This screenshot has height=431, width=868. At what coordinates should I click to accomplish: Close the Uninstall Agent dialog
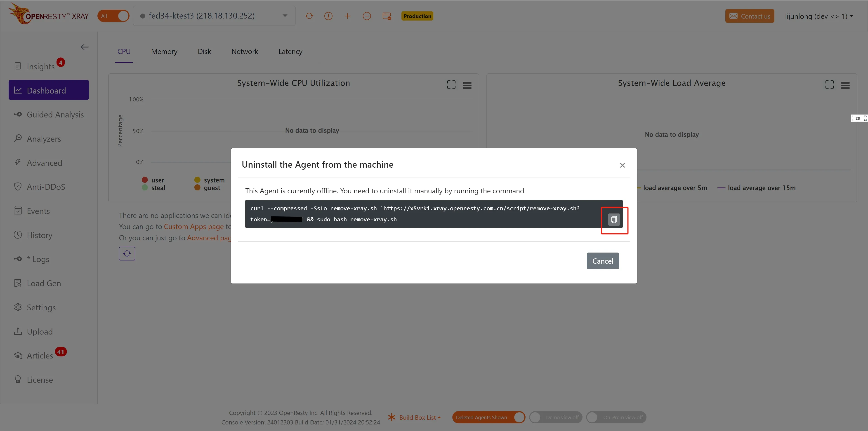pyautogui.click(x=622, y=165)
